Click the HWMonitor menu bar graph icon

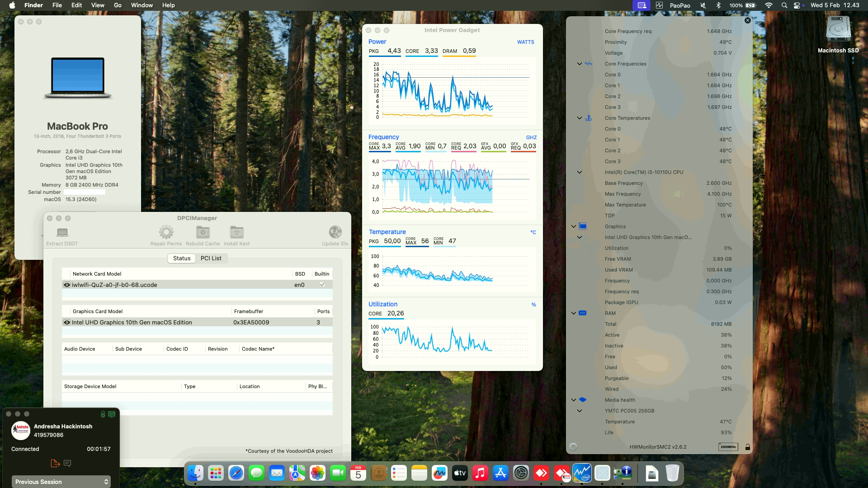click(x=660, y=5)
